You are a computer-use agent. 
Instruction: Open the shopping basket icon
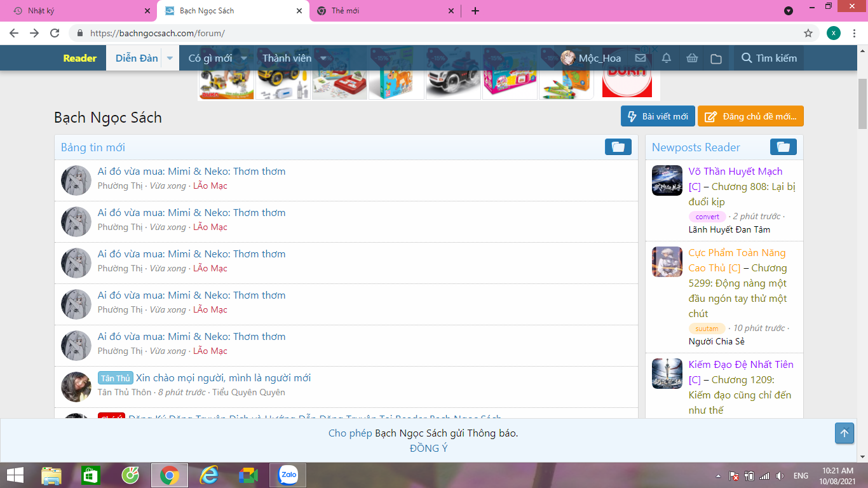[x=692, y=58]
